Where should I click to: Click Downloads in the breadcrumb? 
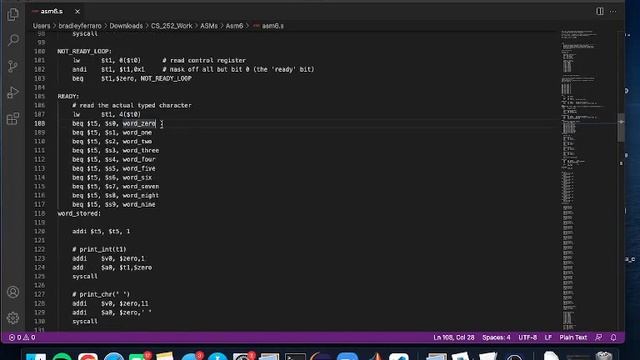(126, 26)
